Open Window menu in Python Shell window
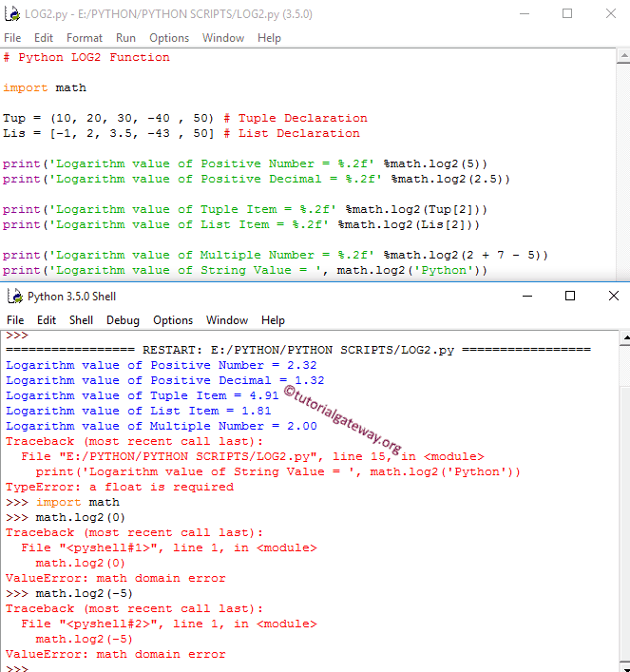The height and width of the screenshot is (672, 630). coord(227,320)
